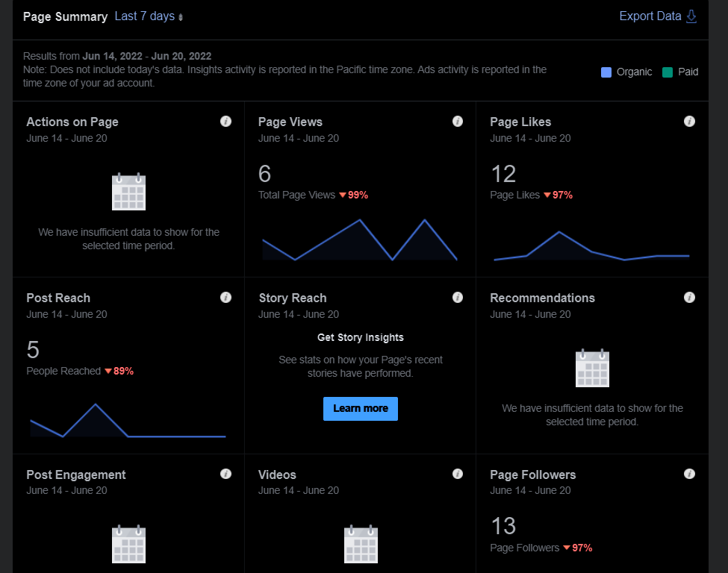Click the Page Followers 97% decrease indicator

click(578, 548)
